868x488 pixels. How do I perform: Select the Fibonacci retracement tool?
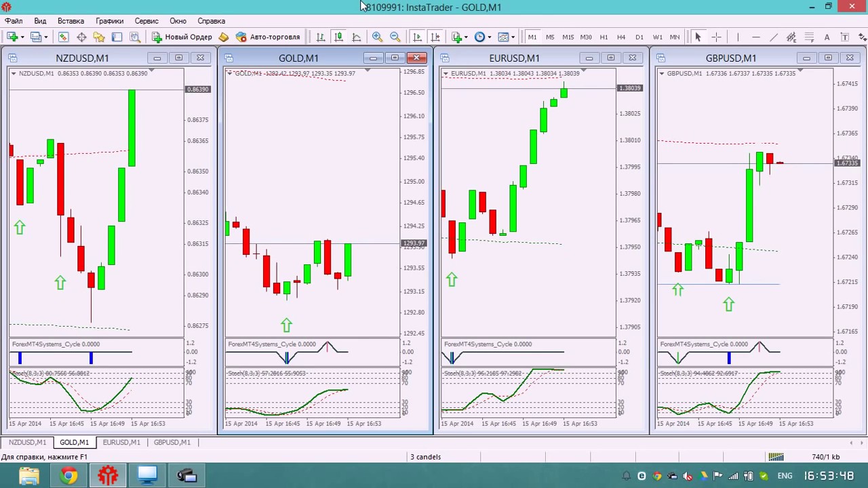pyautogui.click(x=809, y=37)
